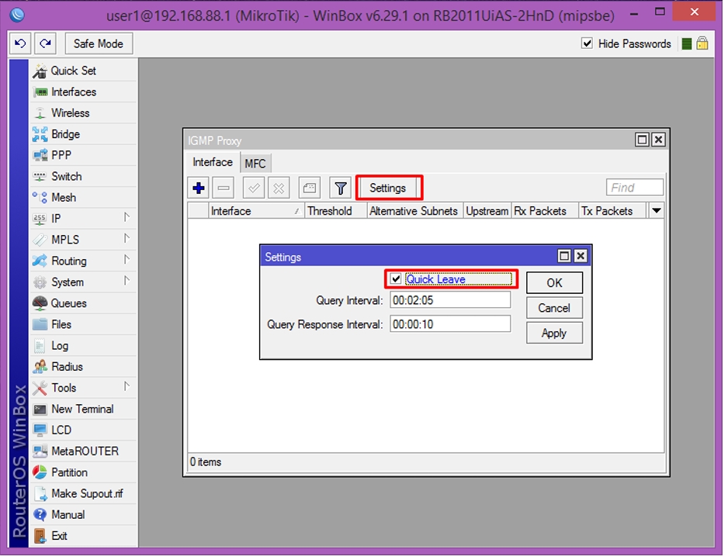Open Wireless in the sidebar
The image size is (728, 560).
[84, 112]
